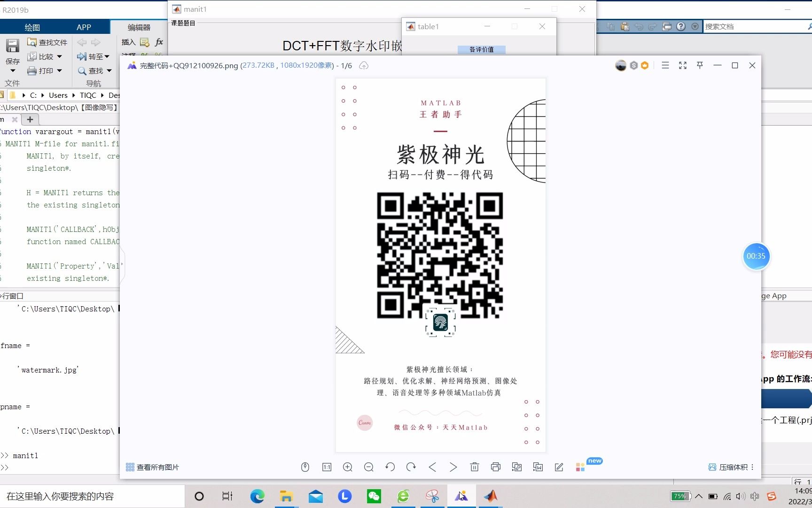Go to the previous image

(432, 467)
